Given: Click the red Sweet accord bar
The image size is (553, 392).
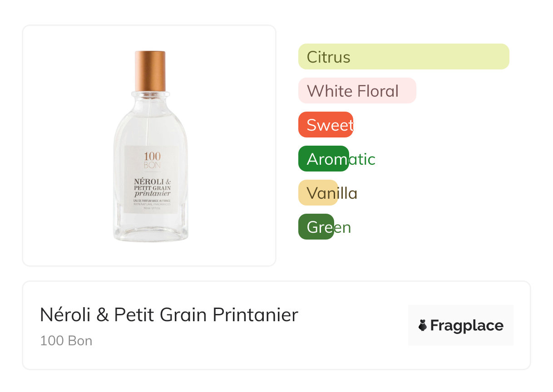Looking at the screenshot, I should click(x=326, y=125).
